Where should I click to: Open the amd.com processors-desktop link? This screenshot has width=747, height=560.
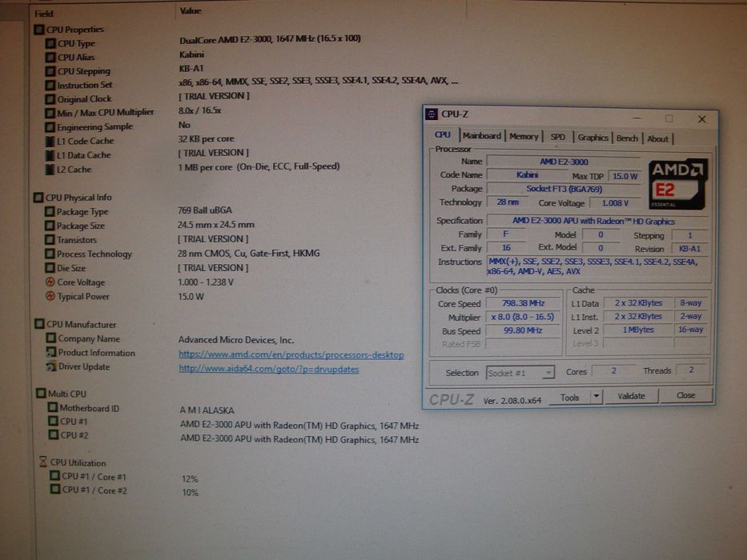click(291, 354)
